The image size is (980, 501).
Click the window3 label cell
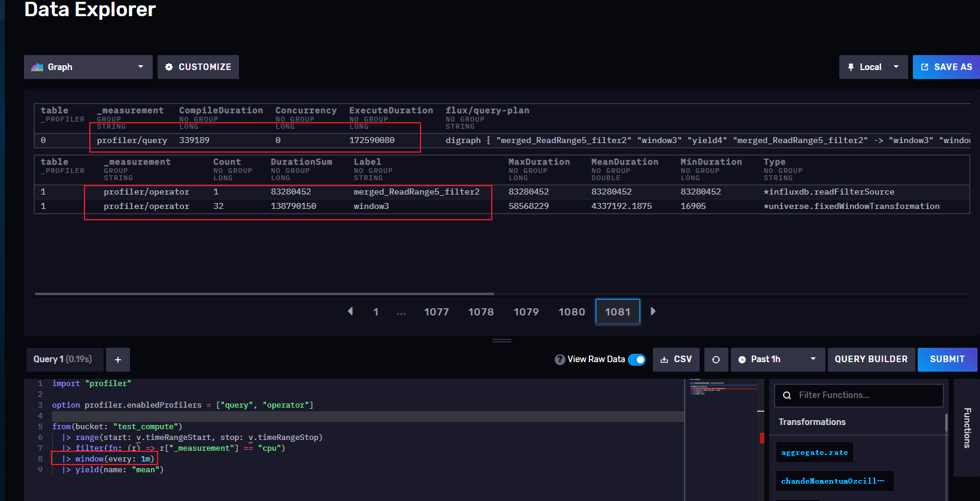click(x=371, y=206)
